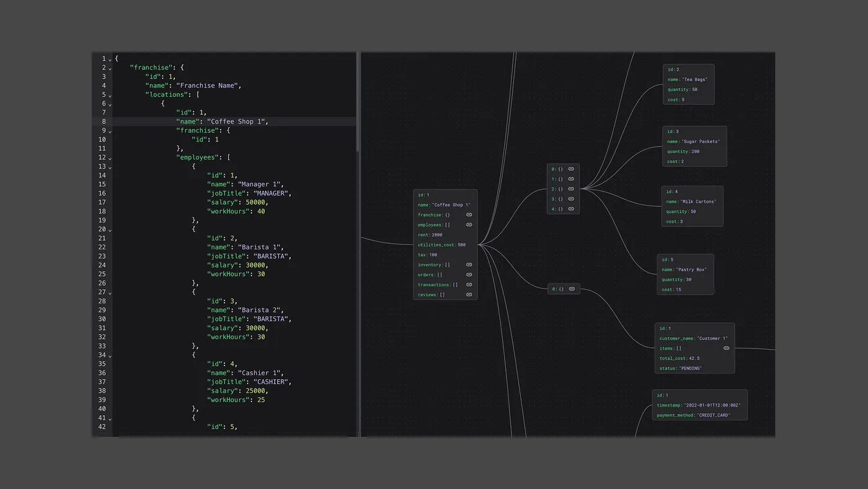
Task: Click the rent: 2000 row in Coffee Shop node
Action: 430,235
